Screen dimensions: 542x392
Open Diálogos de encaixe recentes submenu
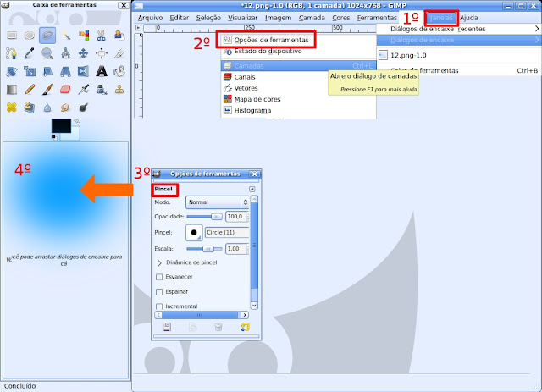pyautogui.click(x=459, y=29)
